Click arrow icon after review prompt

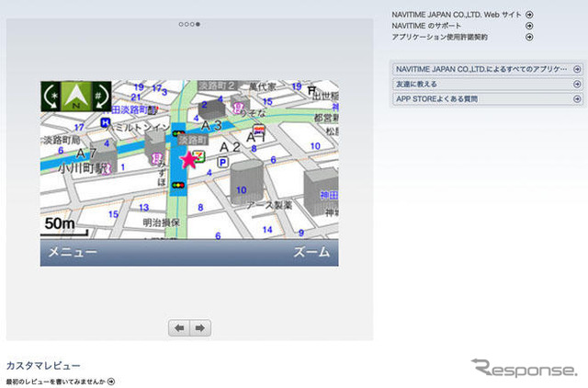pyautogui.click(x=111, y=382)
